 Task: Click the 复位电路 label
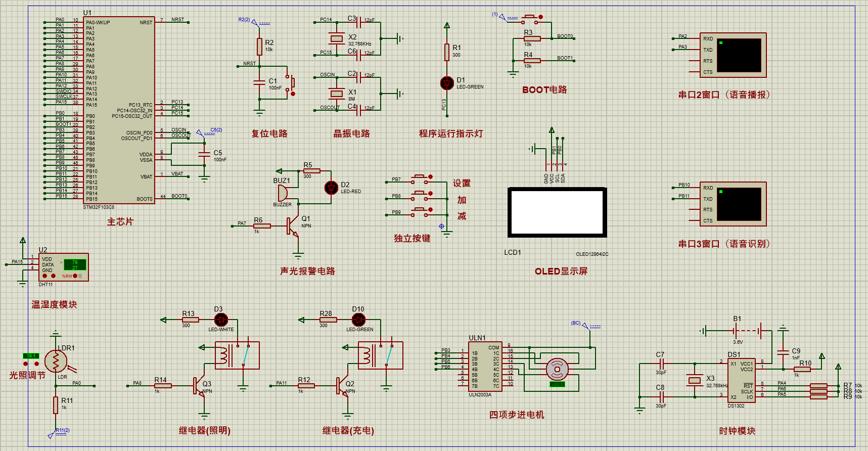pyautogui.click(x=269, y=133)
